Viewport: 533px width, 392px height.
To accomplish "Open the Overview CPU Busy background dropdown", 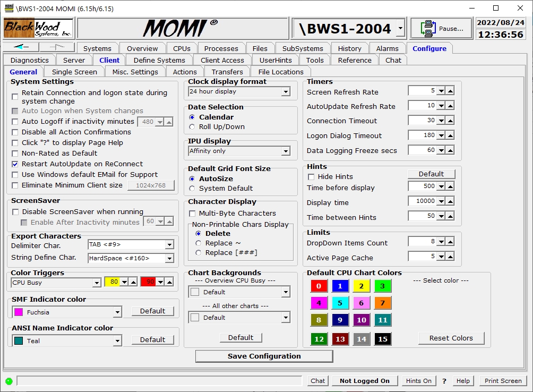I will [286, 292].
